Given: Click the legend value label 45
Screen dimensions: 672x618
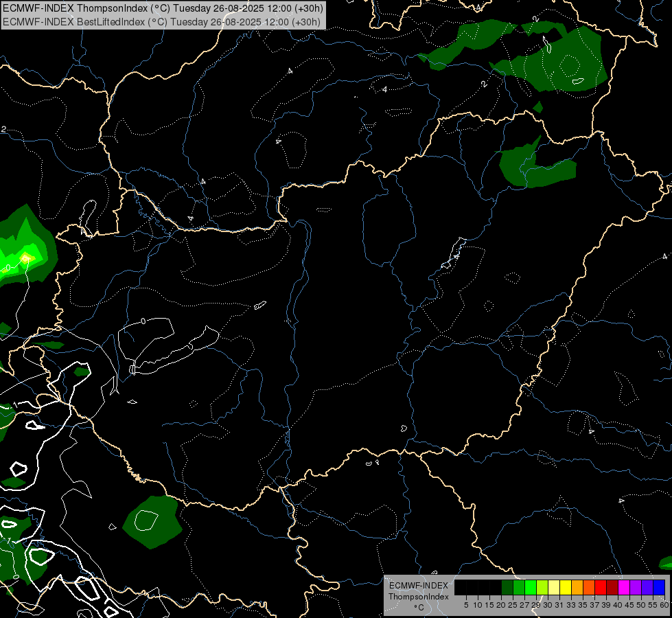Looking at the screenshot, I should (629, 605).
